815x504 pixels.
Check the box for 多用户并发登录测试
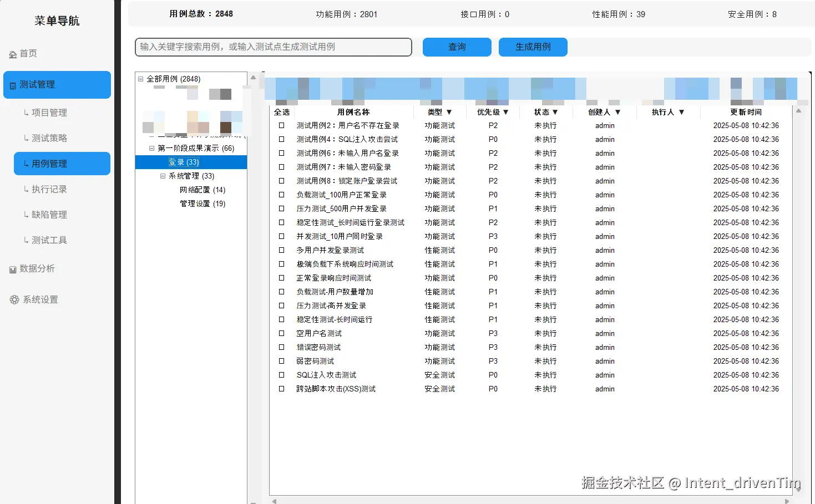click(281, 250)
